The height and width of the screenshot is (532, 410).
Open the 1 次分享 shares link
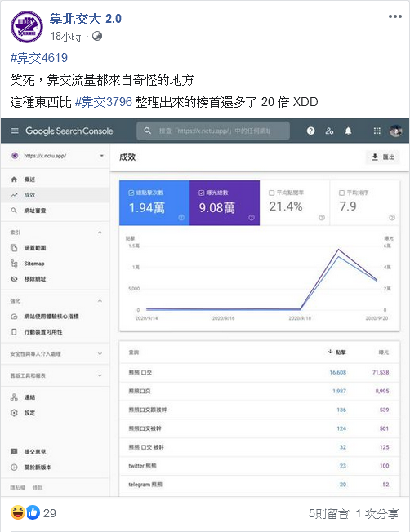point(377,514)
